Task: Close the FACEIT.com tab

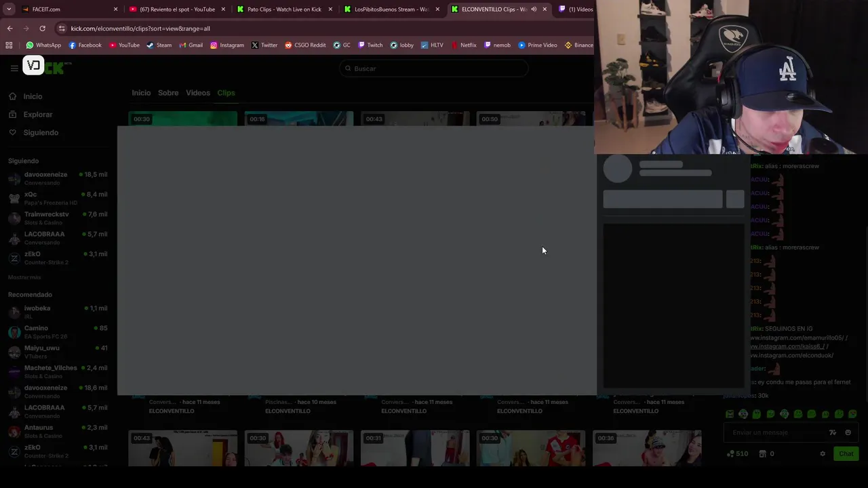Action: 115,9
